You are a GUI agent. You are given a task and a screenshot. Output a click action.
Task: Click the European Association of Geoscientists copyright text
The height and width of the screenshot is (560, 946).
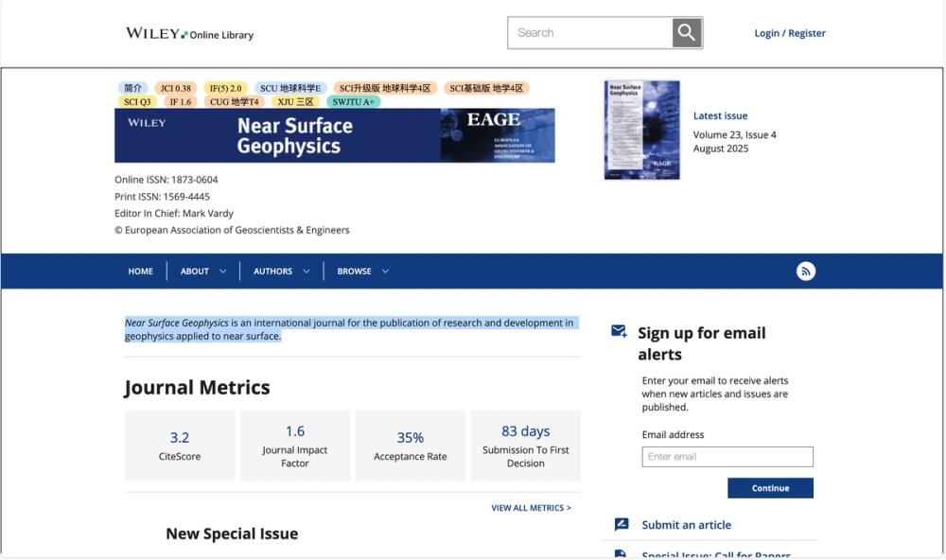click(232, 230)
